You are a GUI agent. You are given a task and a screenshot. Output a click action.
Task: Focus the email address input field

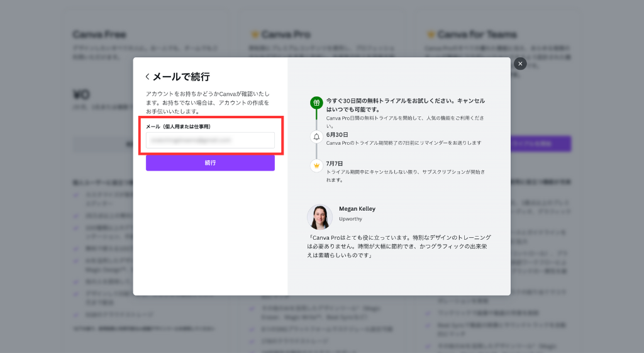point(210,140)
